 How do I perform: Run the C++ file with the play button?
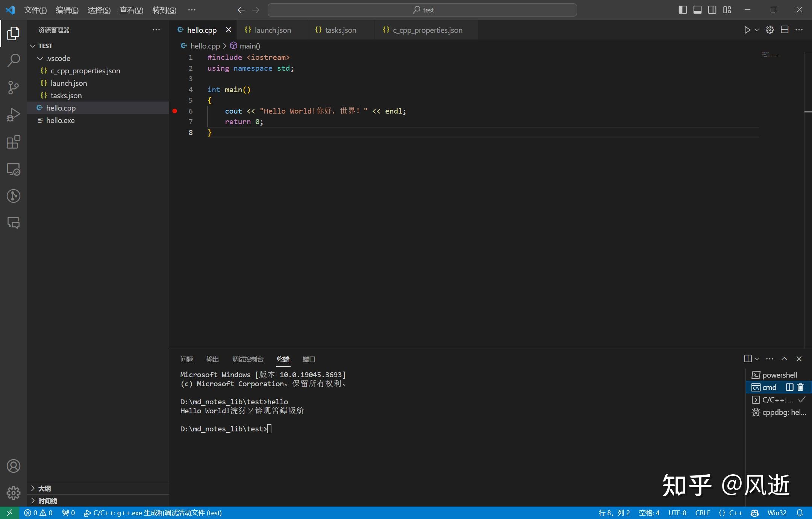tap(747, 30)
